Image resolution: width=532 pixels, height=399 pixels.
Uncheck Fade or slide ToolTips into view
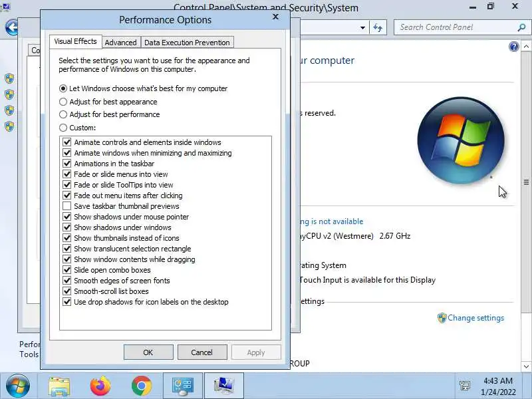(x=67, y=185)
